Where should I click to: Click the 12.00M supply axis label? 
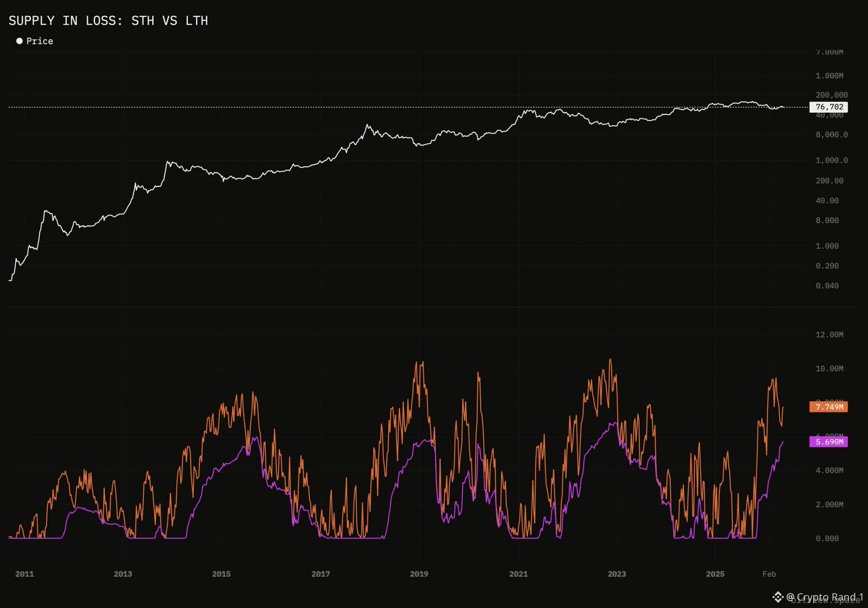point(829,335)
